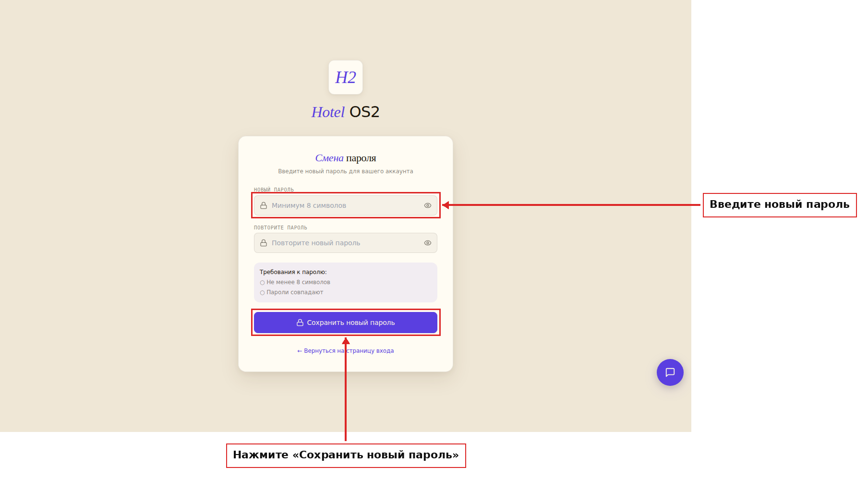Click the Hotel OS2 title text
868x479 pixels.
coord(346,112)
